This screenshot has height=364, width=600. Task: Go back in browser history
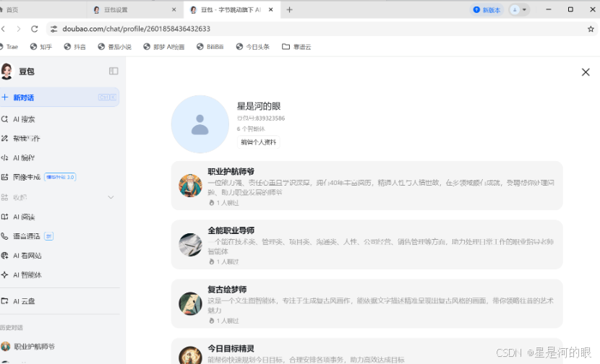pos(3,29)
